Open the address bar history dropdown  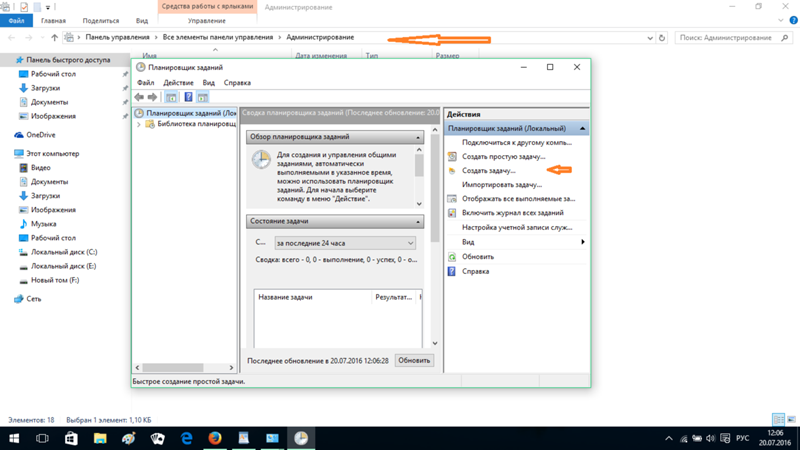coord(649,38)
